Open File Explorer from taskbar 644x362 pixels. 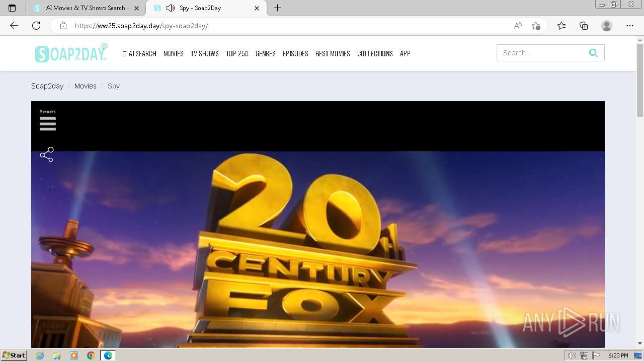click(x=57, y=355)
